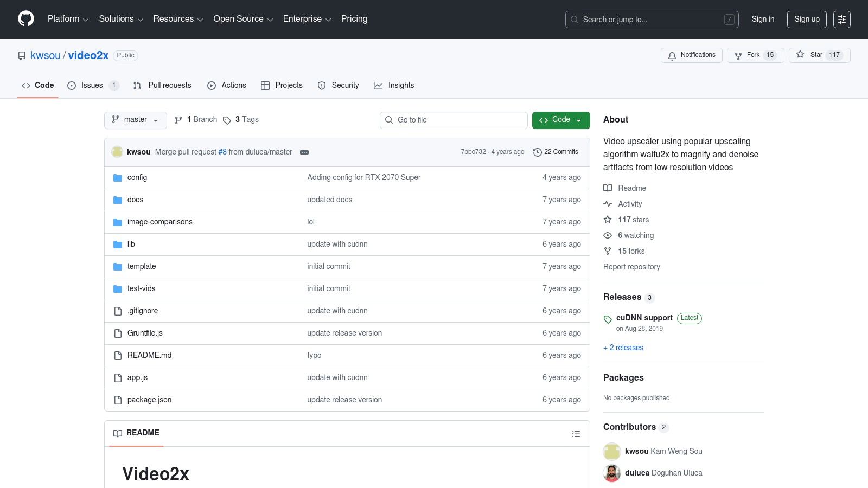Expand the Resources menu
868x488 pixels.
point(178,19)
